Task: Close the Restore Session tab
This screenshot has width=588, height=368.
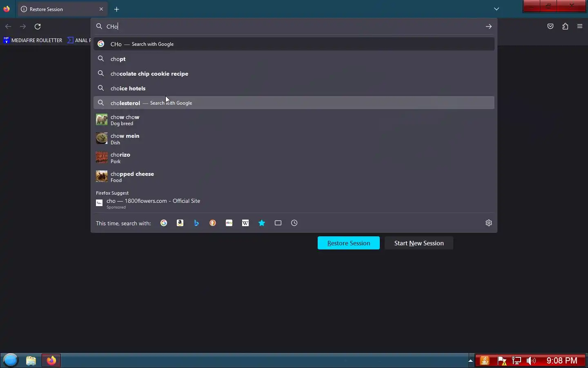Action: pos(101,9)
